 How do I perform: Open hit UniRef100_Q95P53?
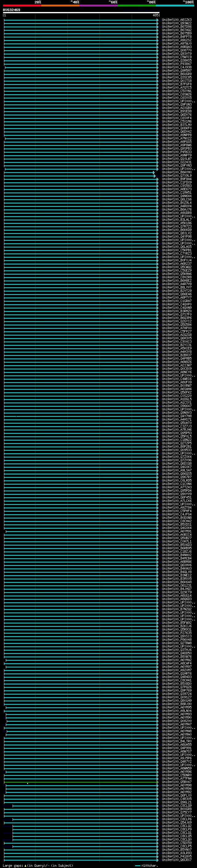(x=177, y=433)
